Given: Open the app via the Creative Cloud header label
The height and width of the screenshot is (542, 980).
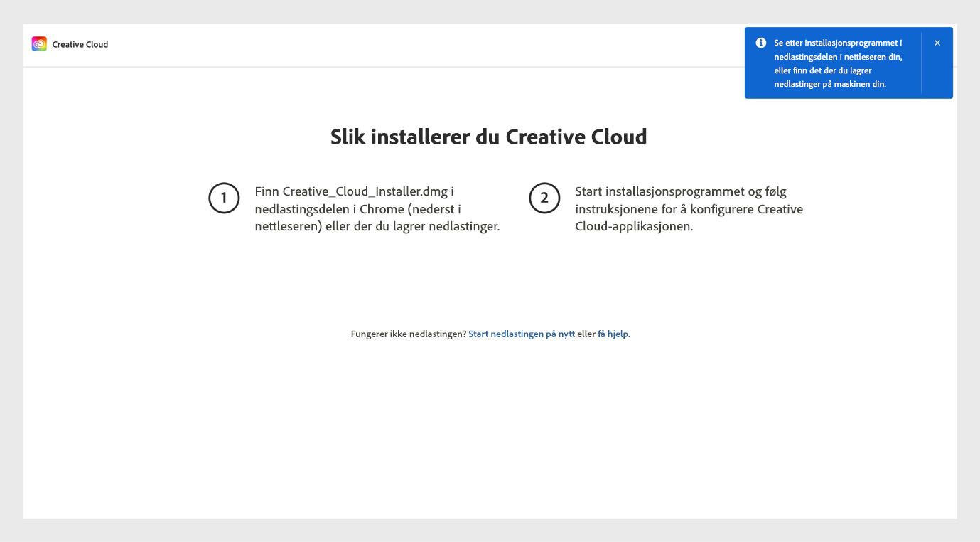Looking at the screenshot, I should [80, 43].
